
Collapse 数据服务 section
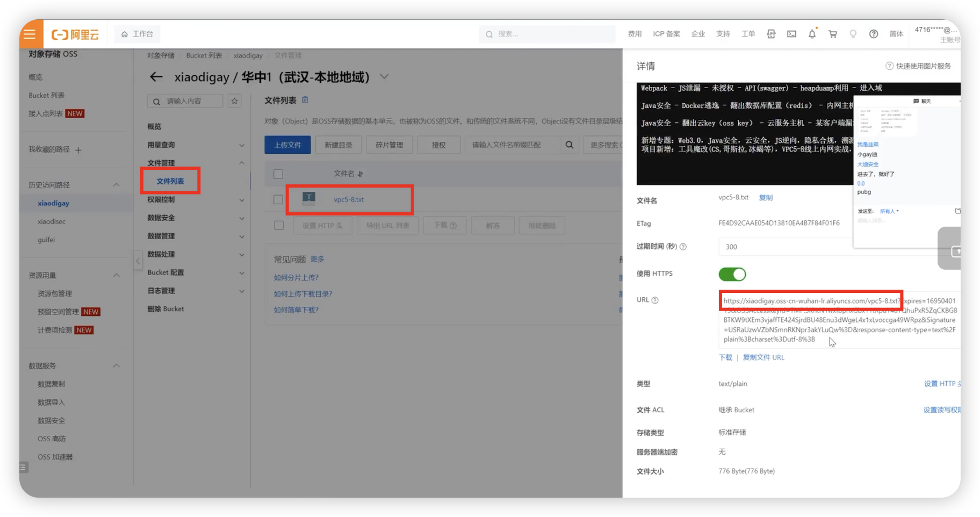pyautogui.click(x=117, y=365)
